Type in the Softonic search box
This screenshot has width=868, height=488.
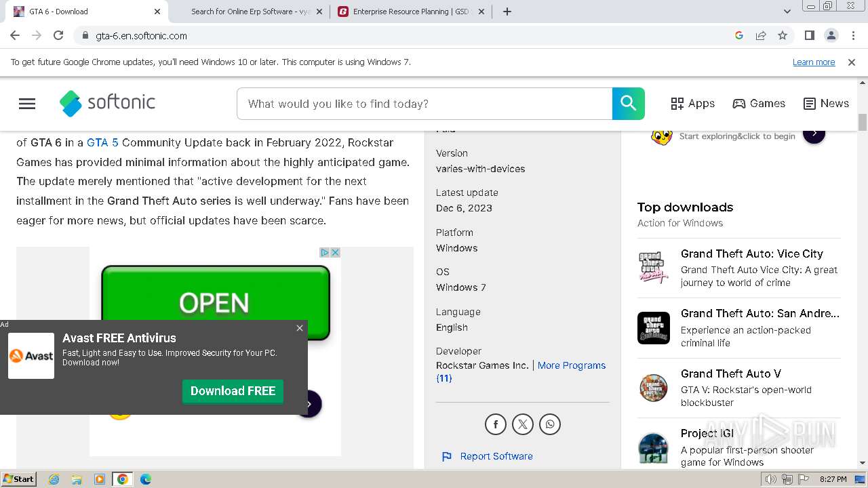[425, 104]
